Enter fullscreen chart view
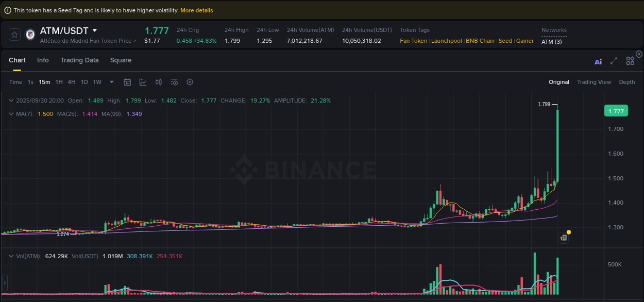 [x=614, y=60]
